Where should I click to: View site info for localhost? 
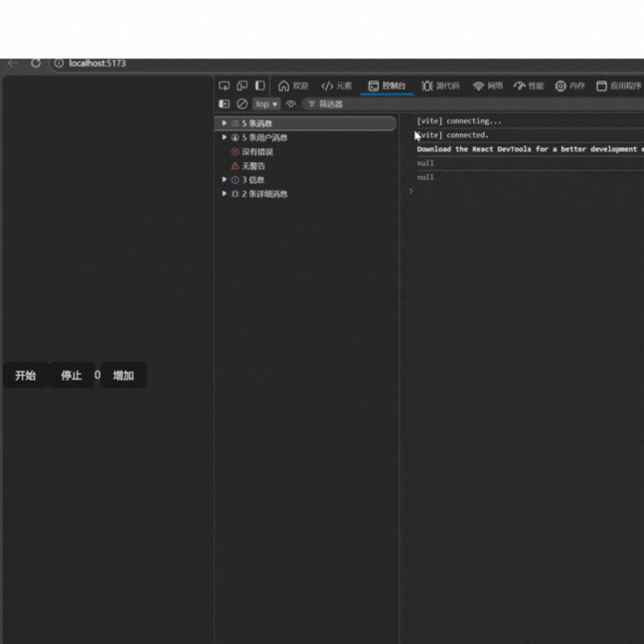(x=60, y=64)
